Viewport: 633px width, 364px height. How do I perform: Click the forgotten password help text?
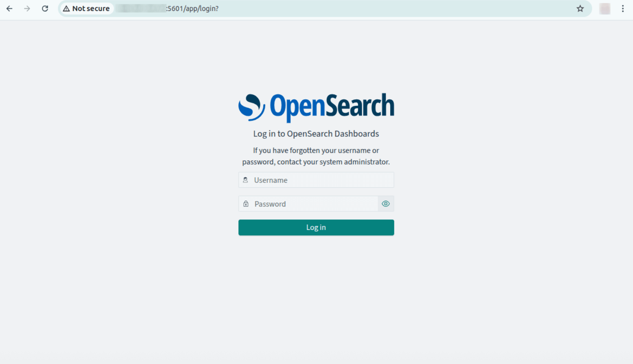coord(316,156)
